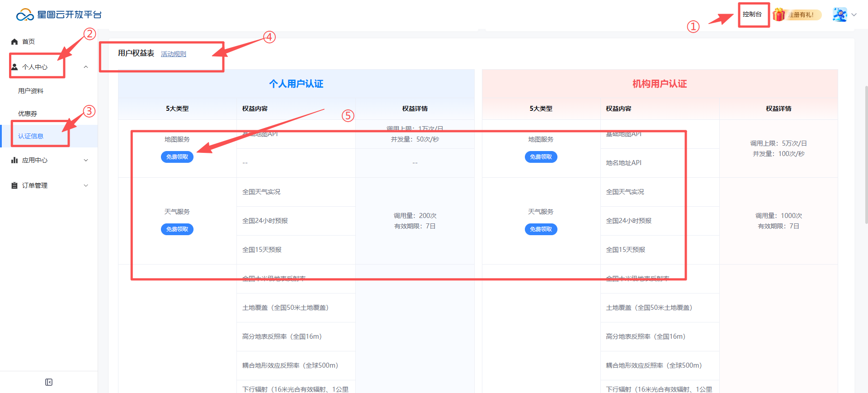Viewport: 868px width, 393px height.
Task: Go to 认证信息 in sidebar
Action: click(31, 136)
